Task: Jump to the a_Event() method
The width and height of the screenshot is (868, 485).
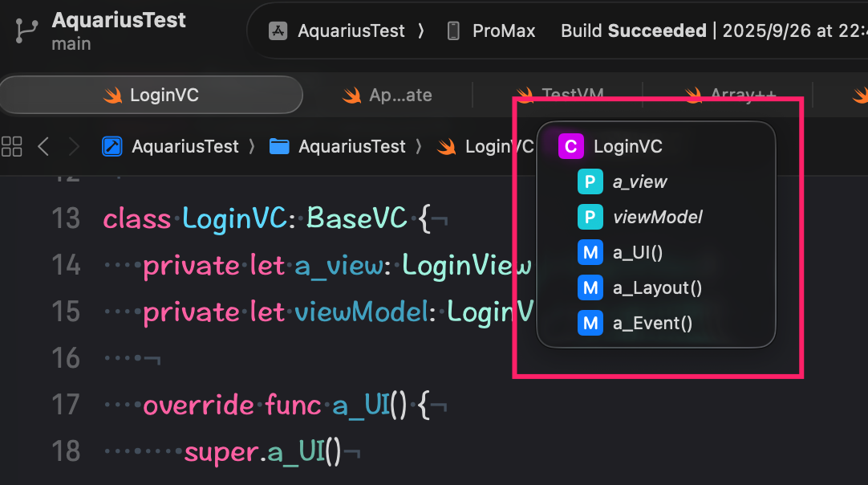Action: [x=652, y=323]
